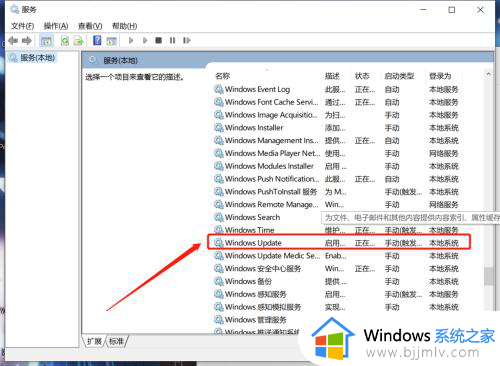Toggle the show/hide console tree icon
Image resolution: width=500 pixels, height=366 pixels.
pos(46,41)
